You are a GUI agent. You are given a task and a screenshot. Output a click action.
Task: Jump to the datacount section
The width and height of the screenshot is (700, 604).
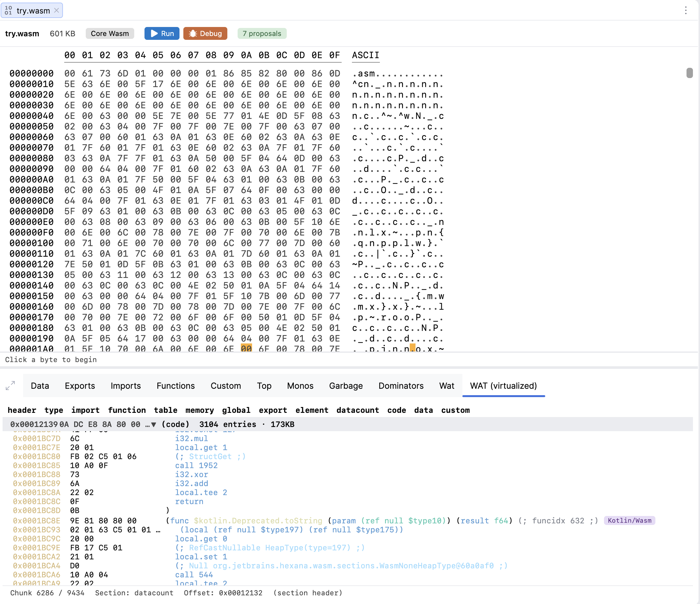click(358, 410)
